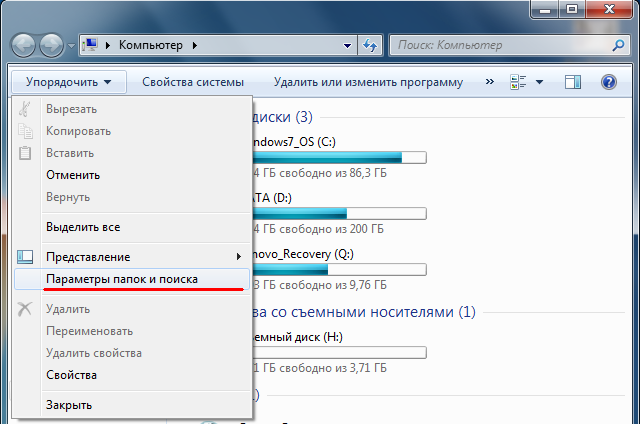Click the C: drive usage bar

tap(340, 158)
